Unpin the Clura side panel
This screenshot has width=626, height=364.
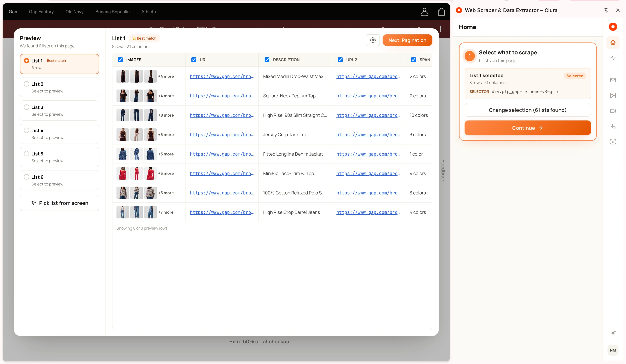point(606,10)
